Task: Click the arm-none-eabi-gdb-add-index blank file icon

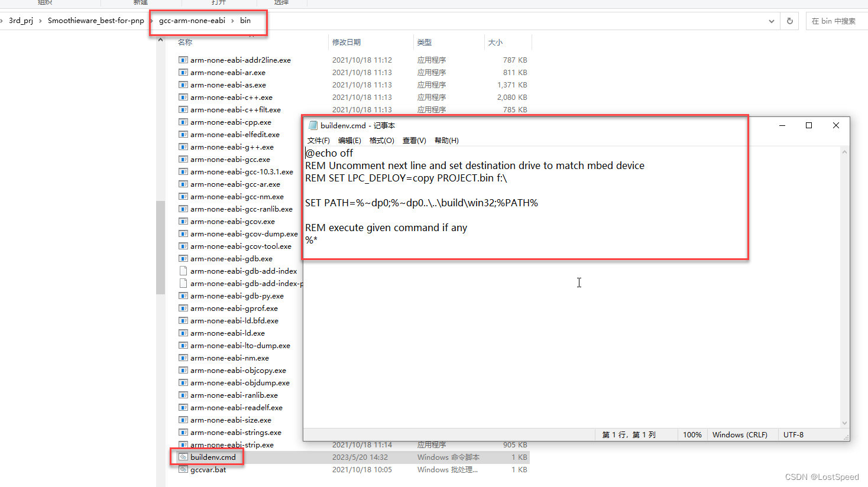Action: click(x=183, y=271)
